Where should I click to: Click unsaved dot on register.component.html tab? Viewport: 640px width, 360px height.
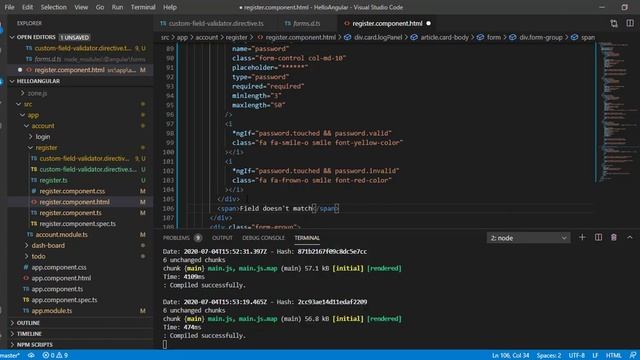point(428,23)
